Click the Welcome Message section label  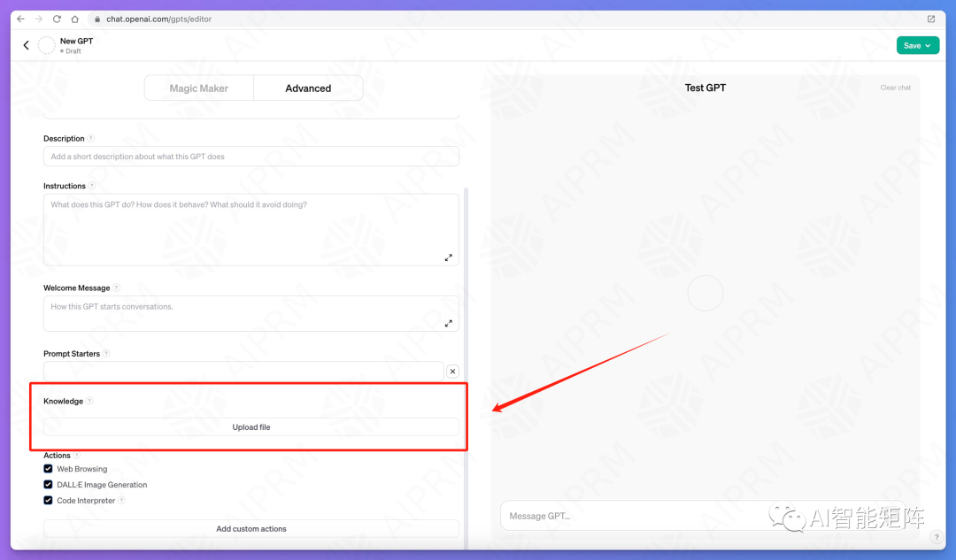point(77,288)
